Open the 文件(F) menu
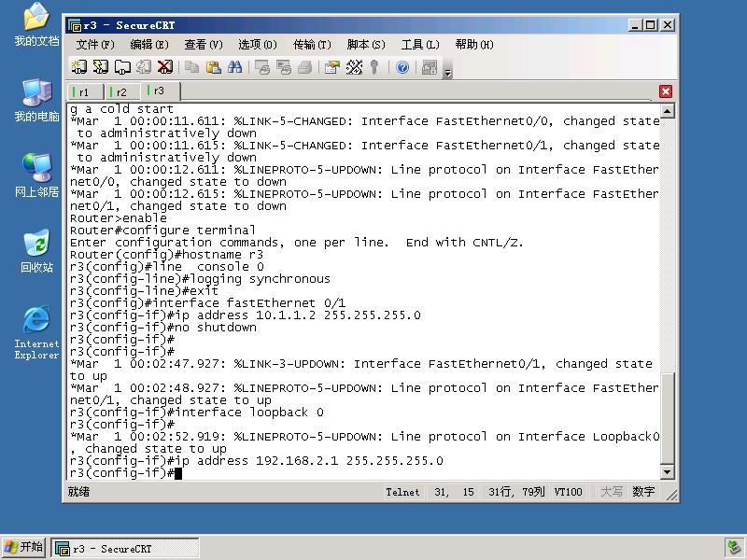747x560 pixels. (x=95, y=45)
